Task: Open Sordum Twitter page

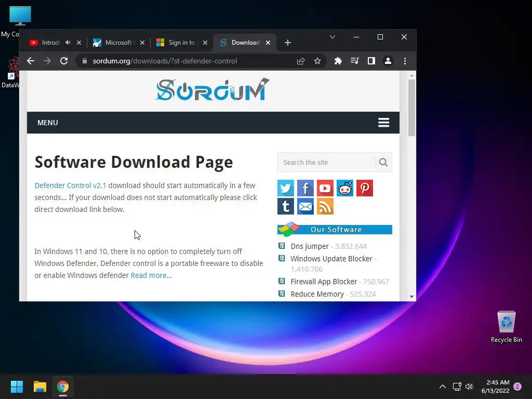Action: point(286,188)
